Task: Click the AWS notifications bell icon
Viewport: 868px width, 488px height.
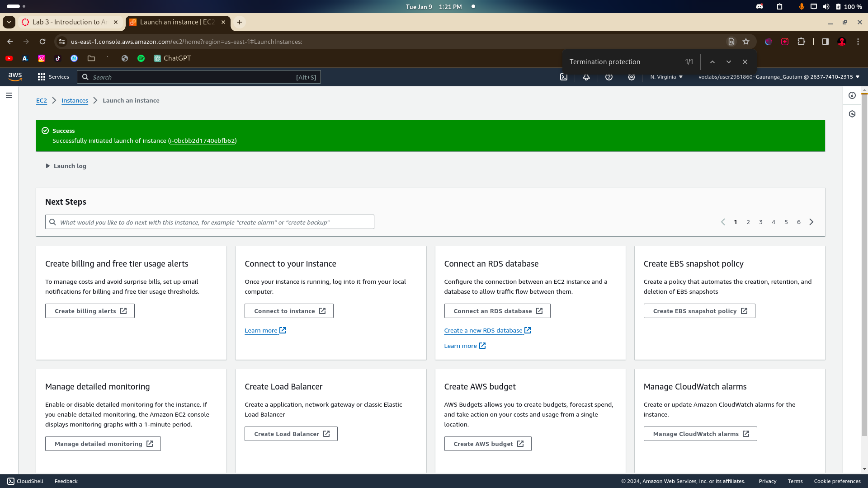Action: pyautogui.click(x=586, y=77)
